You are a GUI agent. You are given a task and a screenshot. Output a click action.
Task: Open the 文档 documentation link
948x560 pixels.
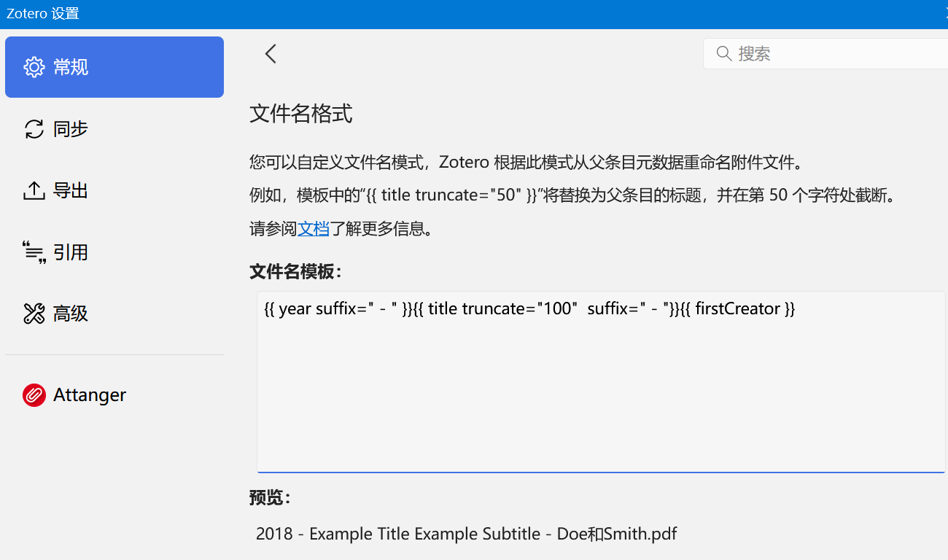pyautogui.click(x=314, y=228)
